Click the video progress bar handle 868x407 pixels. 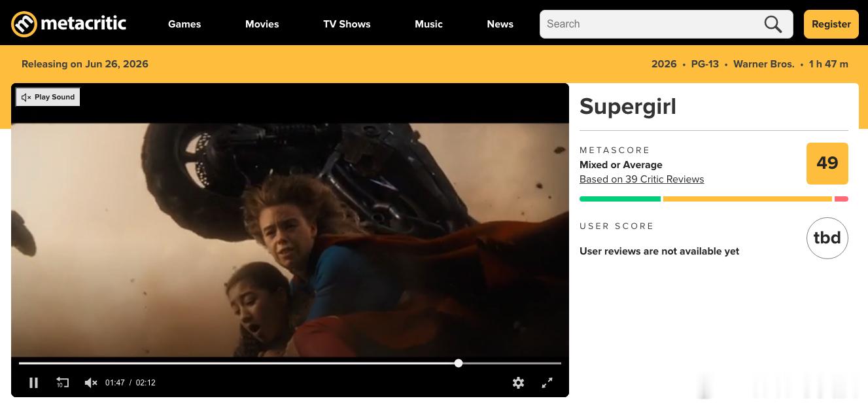pyautogui.click(x=459, y=363)
